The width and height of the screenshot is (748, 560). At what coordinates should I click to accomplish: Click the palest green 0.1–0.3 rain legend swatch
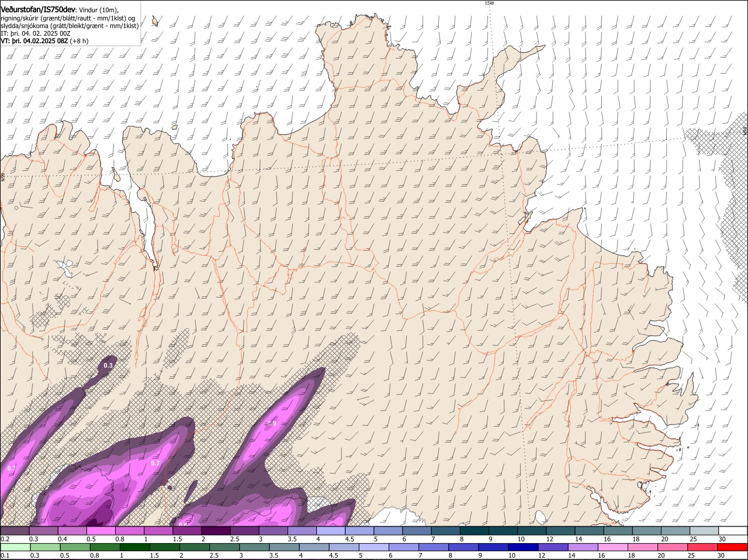tap(15, 548)
